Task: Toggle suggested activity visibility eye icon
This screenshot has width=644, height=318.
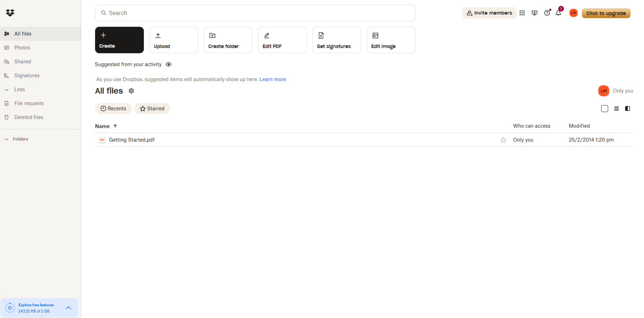Action: click(x=169, y=65)
